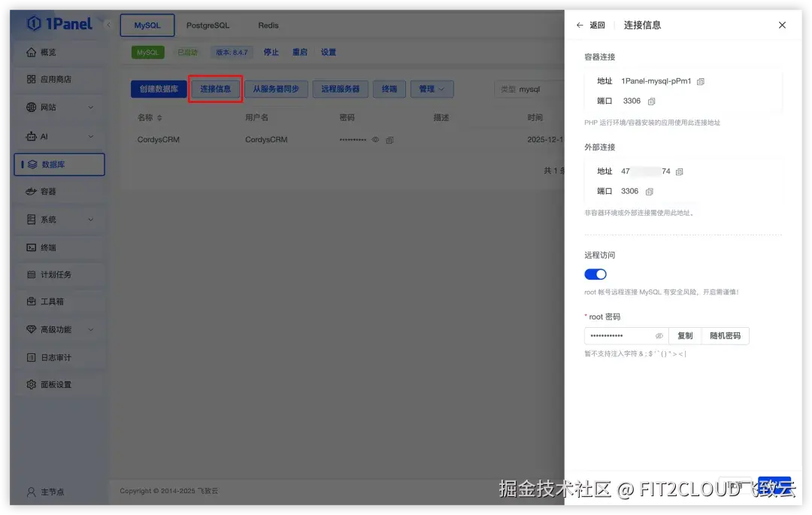Click the 主节点 user icon
Screen dimensions: 812x515
(x=31, y=492)
